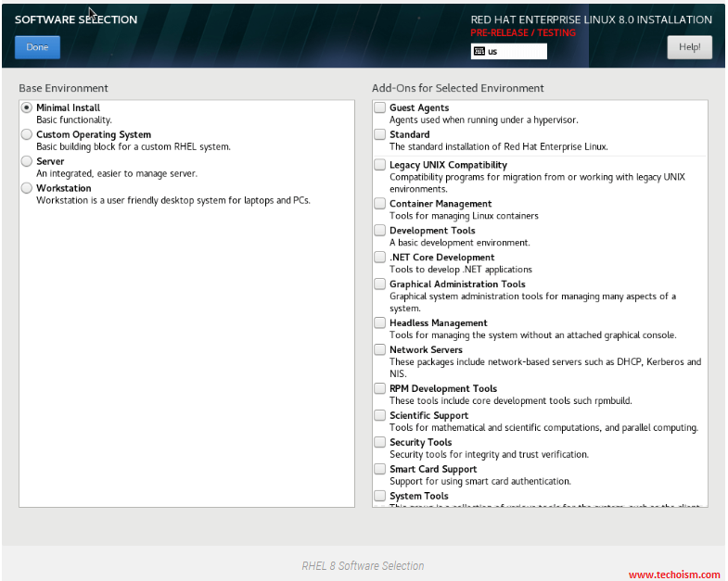Choose the Server base environment
The height and width of the screenshot is (581, 728).
coord(27,161)
